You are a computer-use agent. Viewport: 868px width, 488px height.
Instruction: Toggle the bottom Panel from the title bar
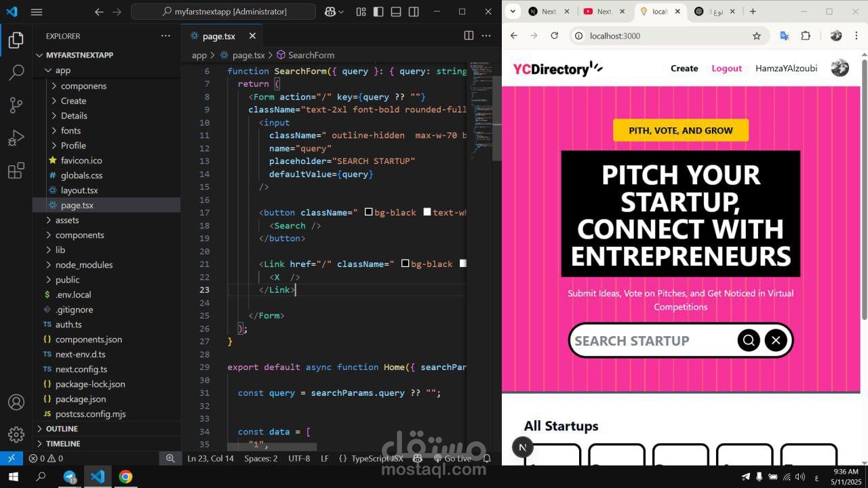(396, 12)
